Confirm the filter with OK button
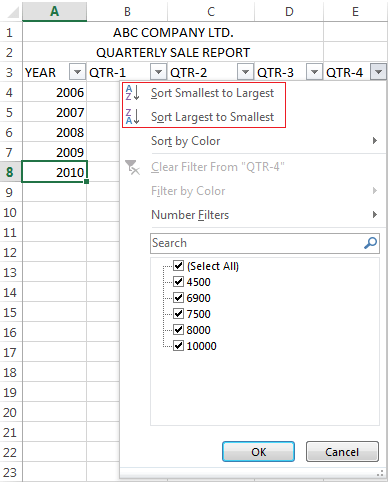The height and width of the screenshot is (482, 388). [258, 452]
